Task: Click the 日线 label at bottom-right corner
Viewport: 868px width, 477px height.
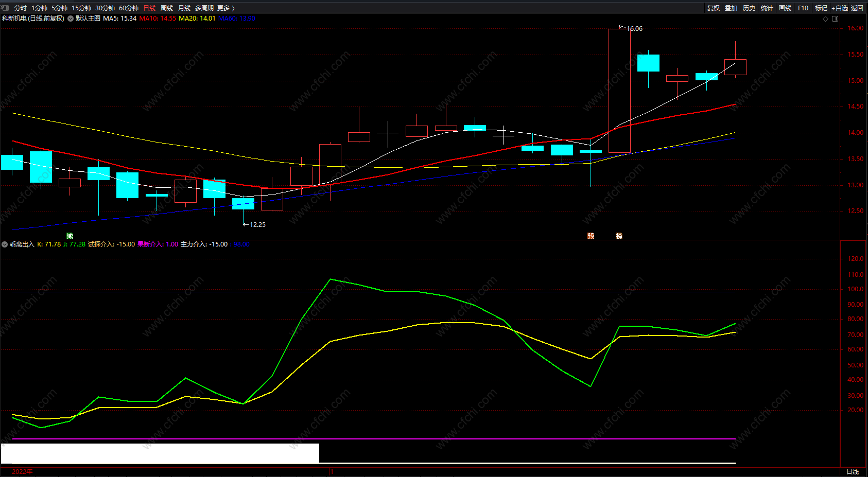Action: tap(853, 472)
